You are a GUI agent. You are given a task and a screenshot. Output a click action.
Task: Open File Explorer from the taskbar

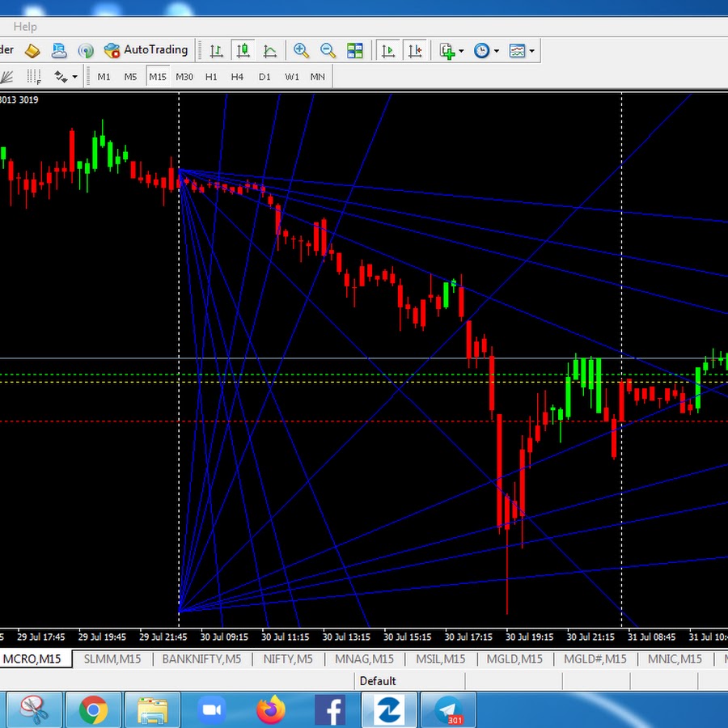[x=152, y=709]
